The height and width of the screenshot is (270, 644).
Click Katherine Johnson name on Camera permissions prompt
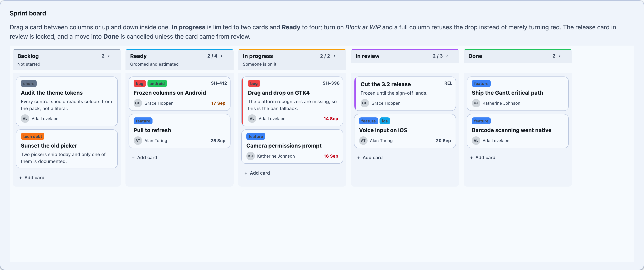coord(276,156)
